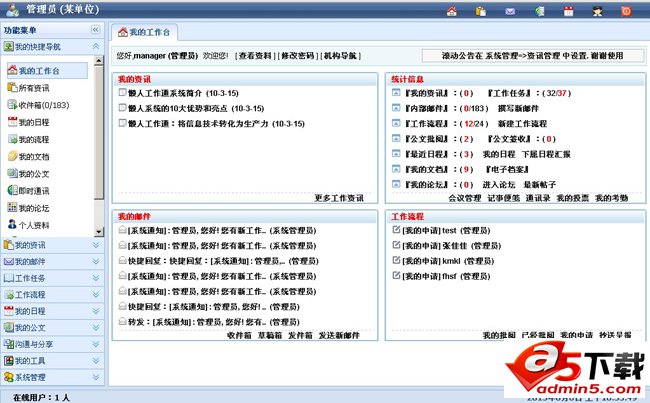The height and width of the screenshot is (403, 650).
Task: Click the sidebar scrollbar up arrow
Action: coord(99,61)
